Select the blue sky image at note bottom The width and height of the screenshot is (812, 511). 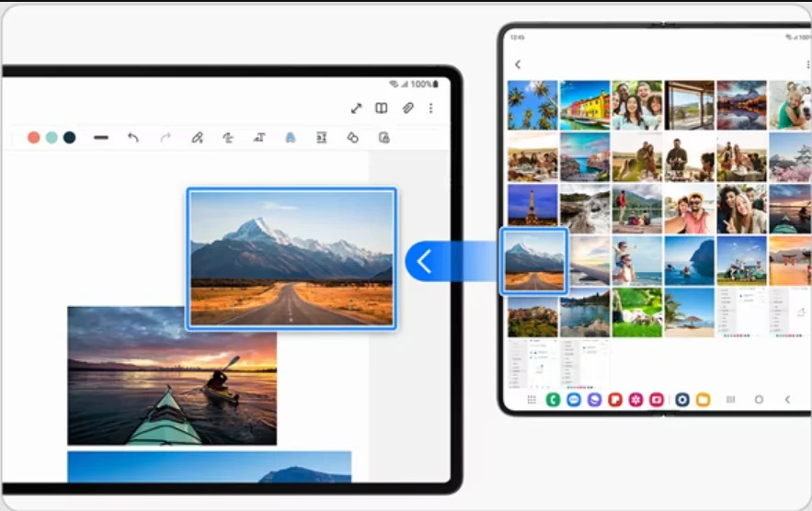210,467
